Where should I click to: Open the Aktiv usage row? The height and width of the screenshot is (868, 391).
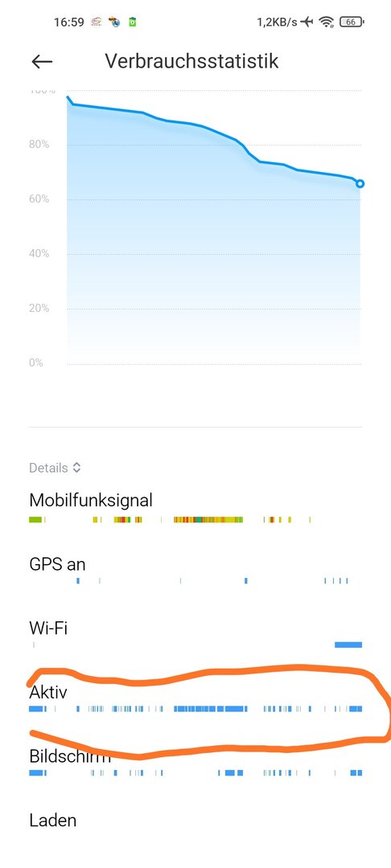(195, 700)
